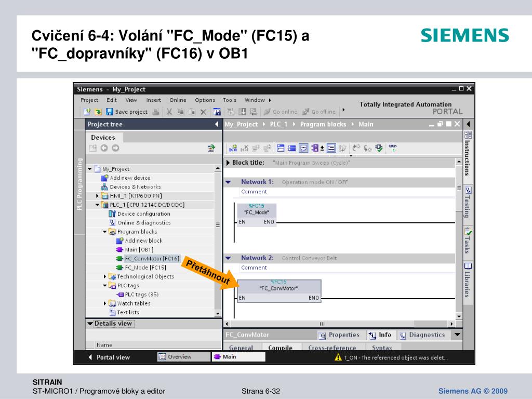Viewport: 532px width, 399px height.
Task: Click the Copy icon in main toolbar
Action: tap(181, 112)
